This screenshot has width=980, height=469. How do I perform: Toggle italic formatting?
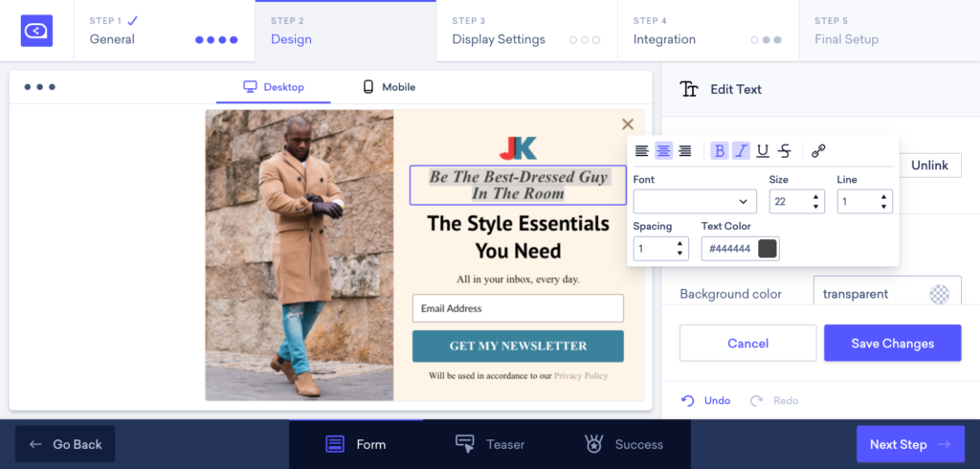point(742,150)
